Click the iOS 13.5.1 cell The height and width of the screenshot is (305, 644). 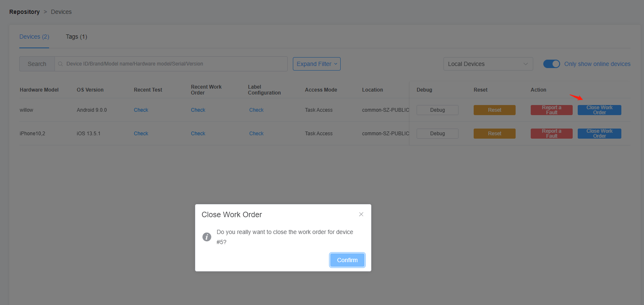click(x=89, y=134)
